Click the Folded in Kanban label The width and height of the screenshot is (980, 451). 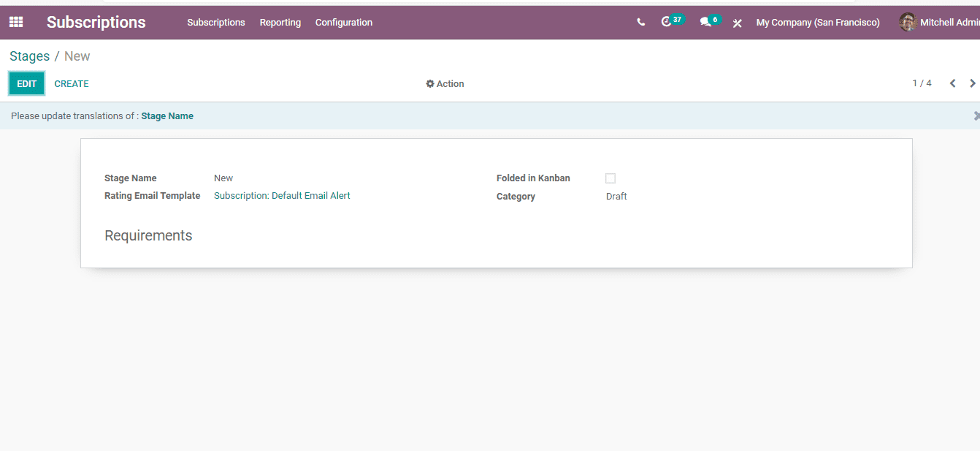point(533,178)
